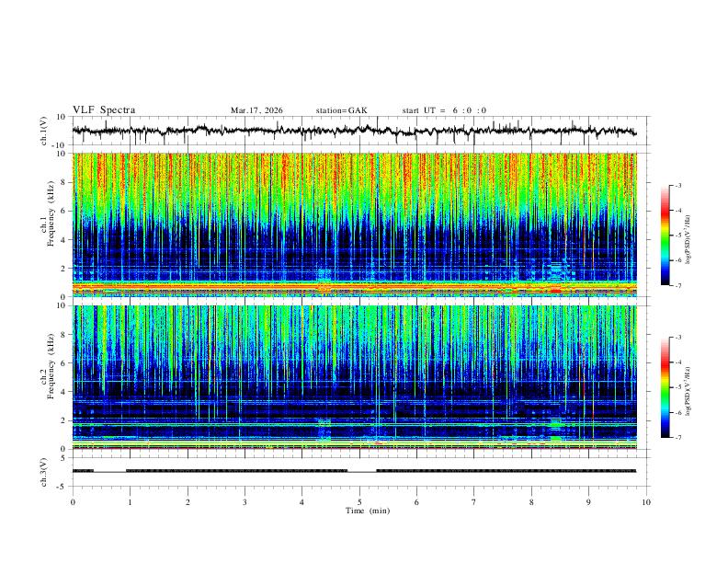The height and width of the screenshot is (563, 728).
Task: Click the ch.1 voltage waveform trace
Action: point(354,131)
